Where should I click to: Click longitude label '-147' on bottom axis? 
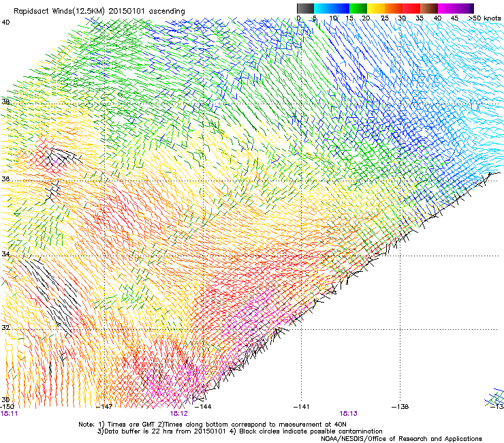(104, 406)
